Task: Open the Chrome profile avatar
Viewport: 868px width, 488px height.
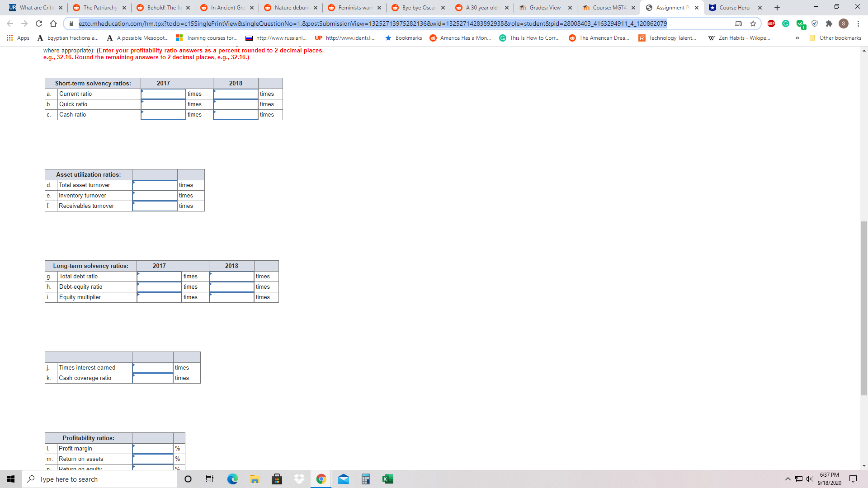Action: [844, 23]
